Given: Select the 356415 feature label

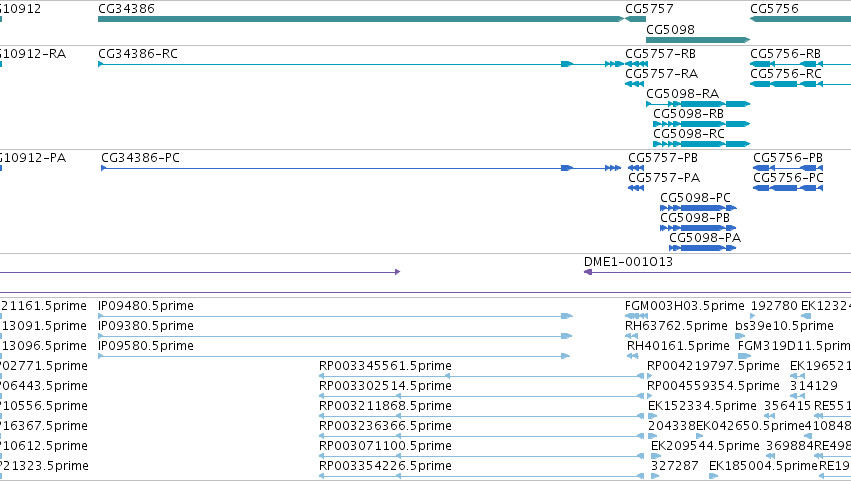Looking at the screenshot, I should pos(788,406).
